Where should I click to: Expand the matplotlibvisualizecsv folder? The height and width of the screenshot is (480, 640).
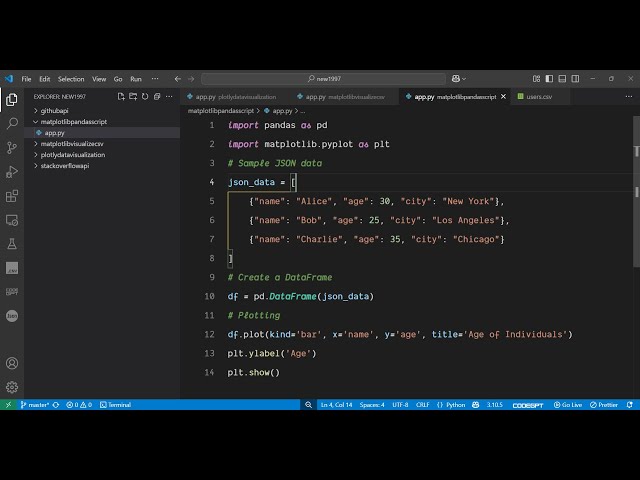coord(72,144)
